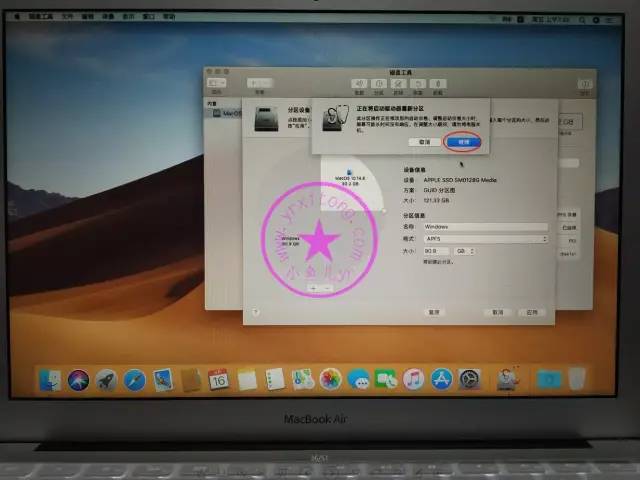Open App Store from the Dock
Viewport: 640px width, 480px height.
click(x=442, y=380)
